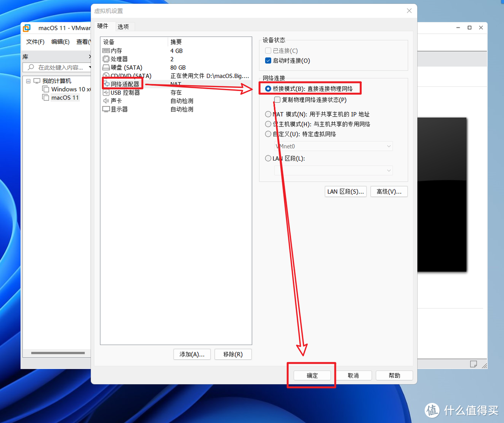Click the sound card (声卡) speaker icon
Viewport: 504px width, 423px height.
click(x=106, y=101)
